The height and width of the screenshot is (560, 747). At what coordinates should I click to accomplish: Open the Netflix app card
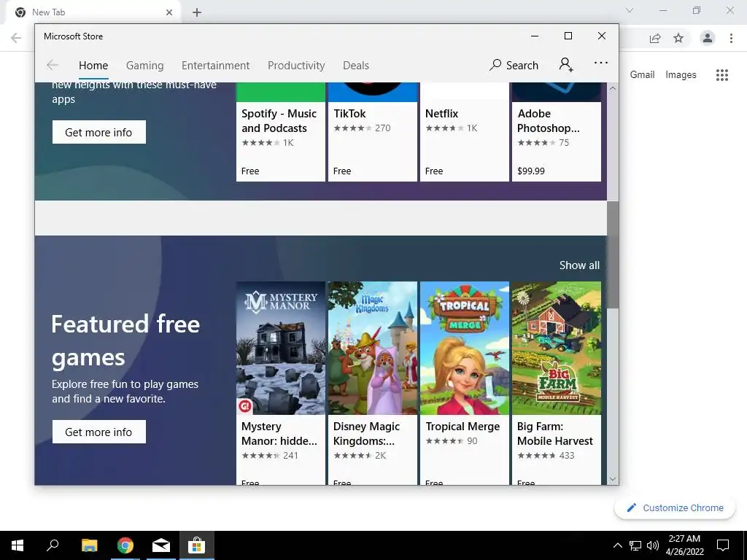[x=465, y=132]
